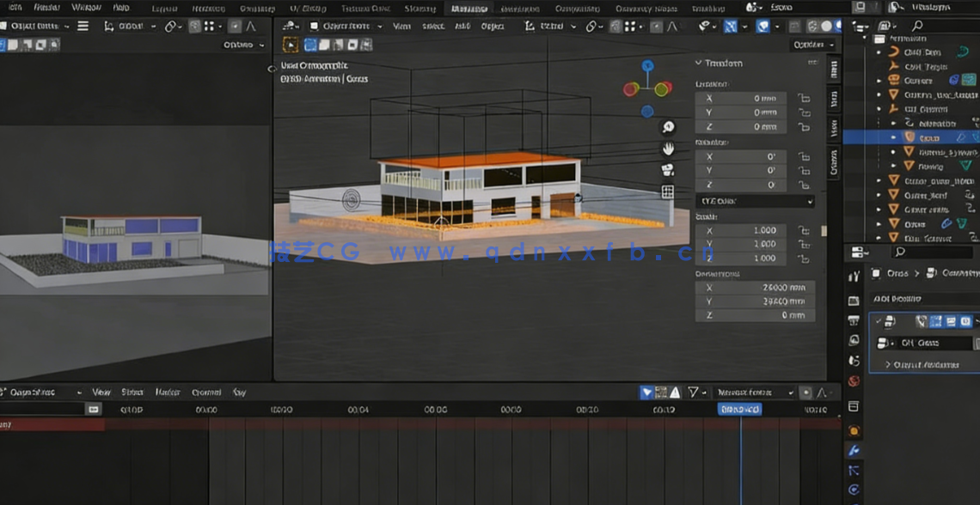Click the zoom magnifier gizmo icon

click(x=669, y=126)
